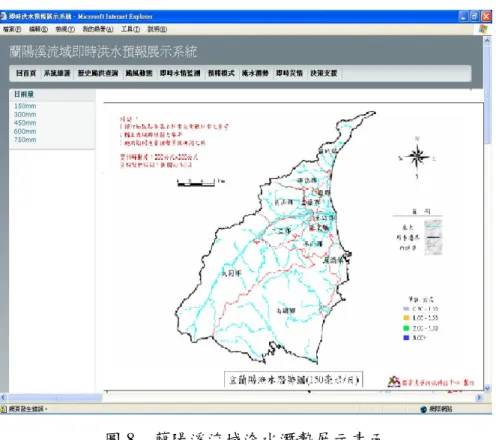Viewport: 496px width, 440px height.
Task: Open the 淹水潛勢 navigation tab
Action: click(x=255, y=73)
